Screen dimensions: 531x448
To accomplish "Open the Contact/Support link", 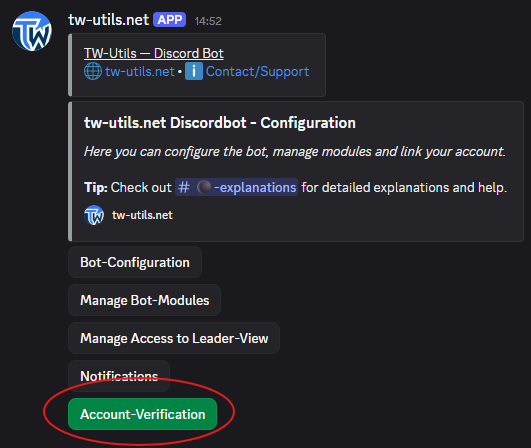I will pyautogui.click(x=257, y=71).
